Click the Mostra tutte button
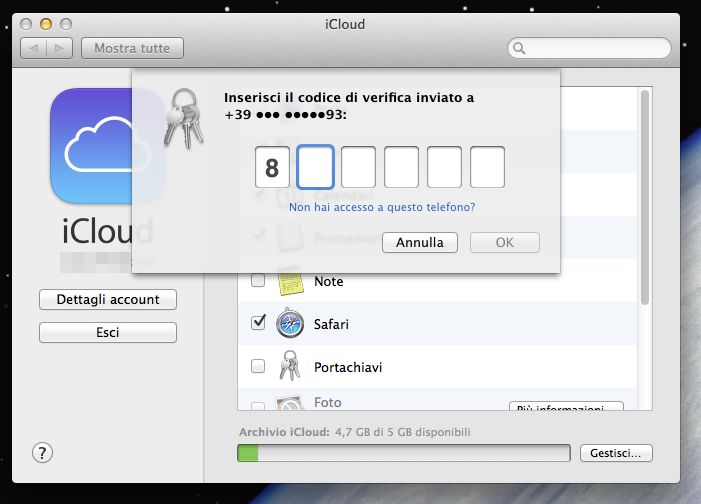 132,48
